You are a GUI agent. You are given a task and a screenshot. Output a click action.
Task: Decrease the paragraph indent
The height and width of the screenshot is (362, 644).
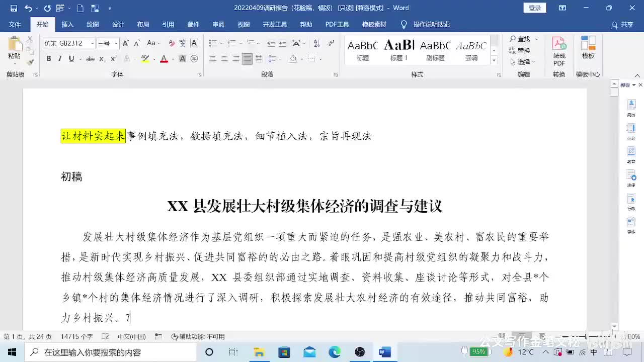tap(270, 43)
